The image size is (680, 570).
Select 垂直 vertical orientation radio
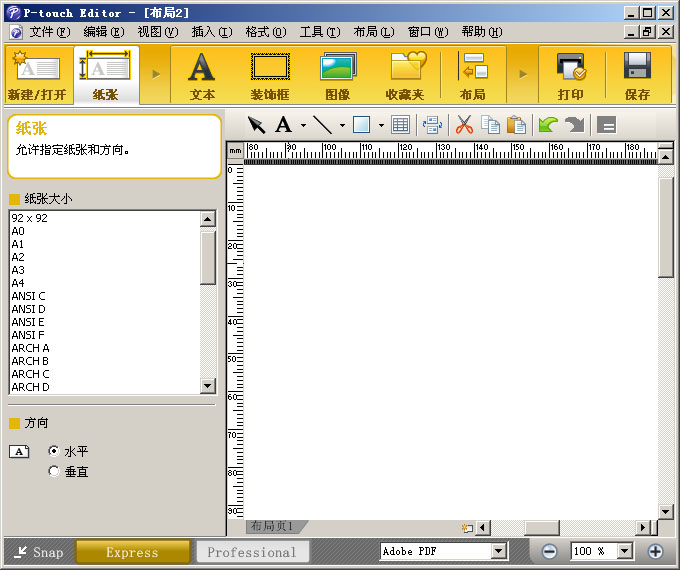point(54,471)
